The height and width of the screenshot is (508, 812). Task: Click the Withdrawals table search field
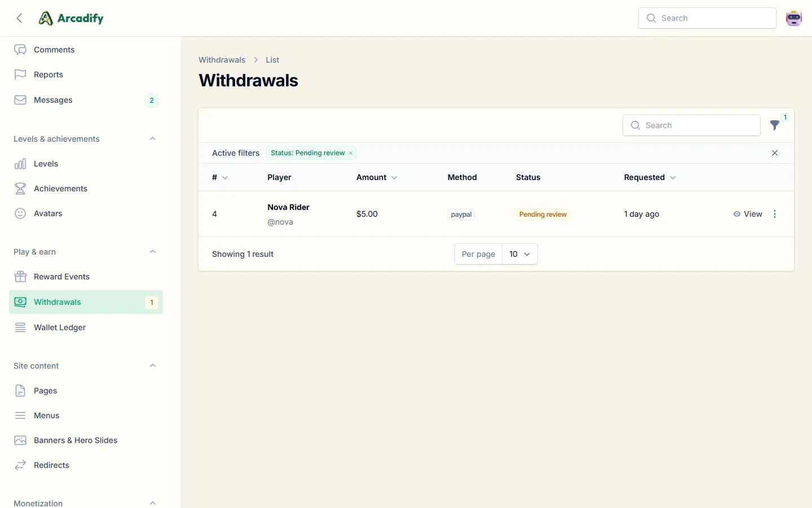[691, 125]
